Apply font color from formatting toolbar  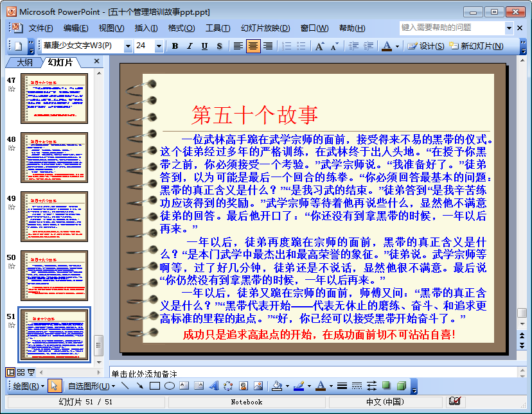(x=387, y=46)
